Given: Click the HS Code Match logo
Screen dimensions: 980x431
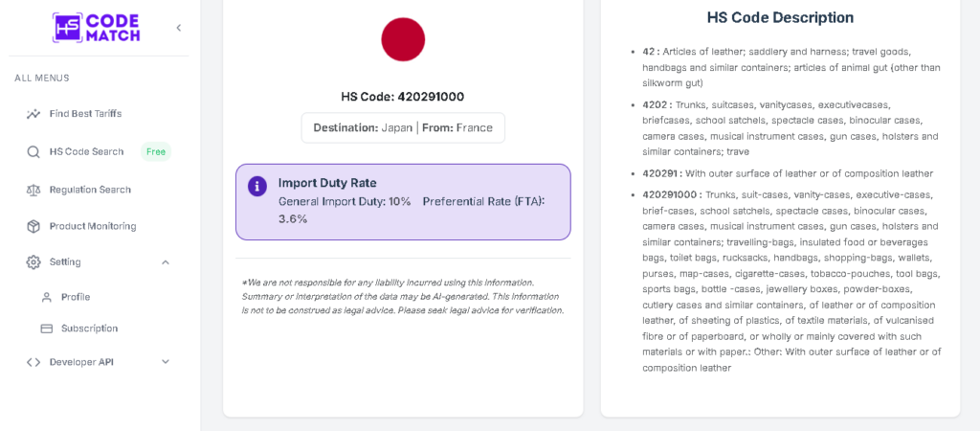Looking at the screenshot, I should [96, 28].
